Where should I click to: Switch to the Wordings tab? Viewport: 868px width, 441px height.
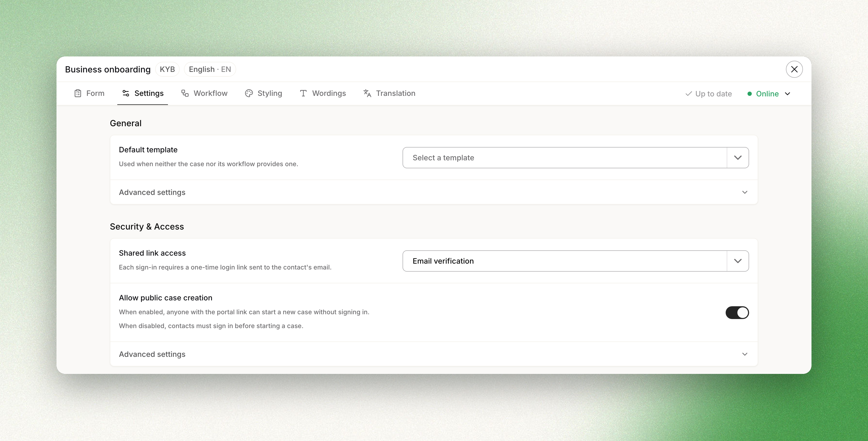tap(323, 93)
